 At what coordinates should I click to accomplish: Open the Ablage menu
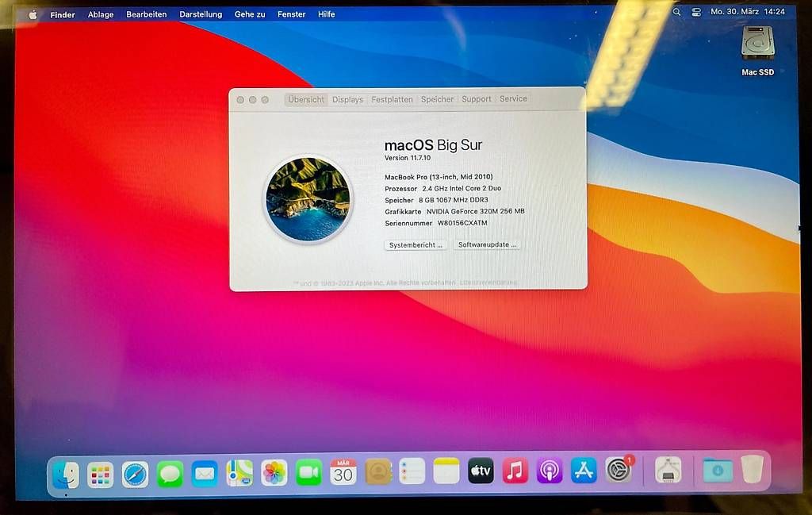point(101,14)
